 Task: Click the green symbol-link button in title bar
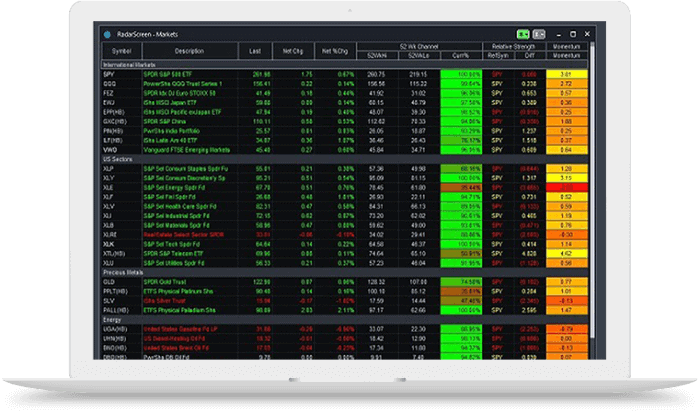523,34
